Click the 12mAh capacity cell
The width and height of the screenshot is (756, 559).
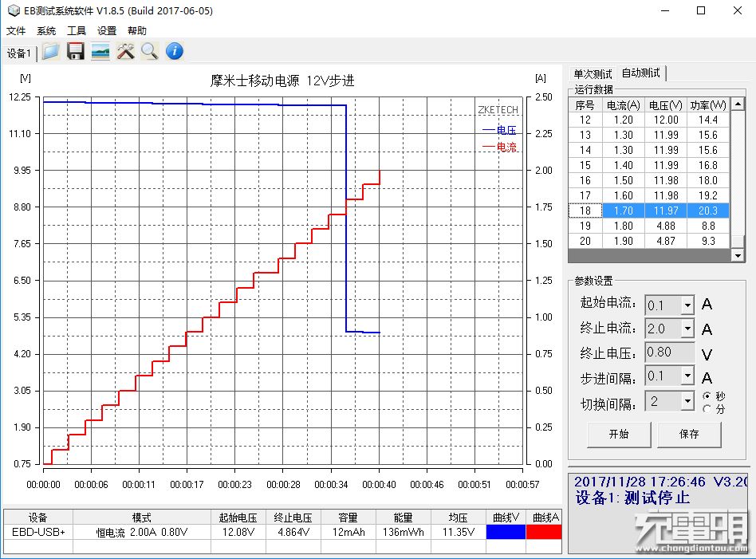(348, 532)
